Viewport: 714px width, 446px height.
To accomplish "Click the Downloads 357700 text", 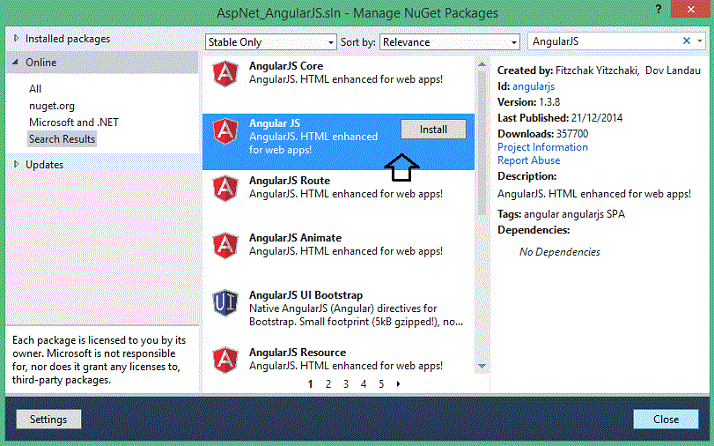I will point(543,134).
